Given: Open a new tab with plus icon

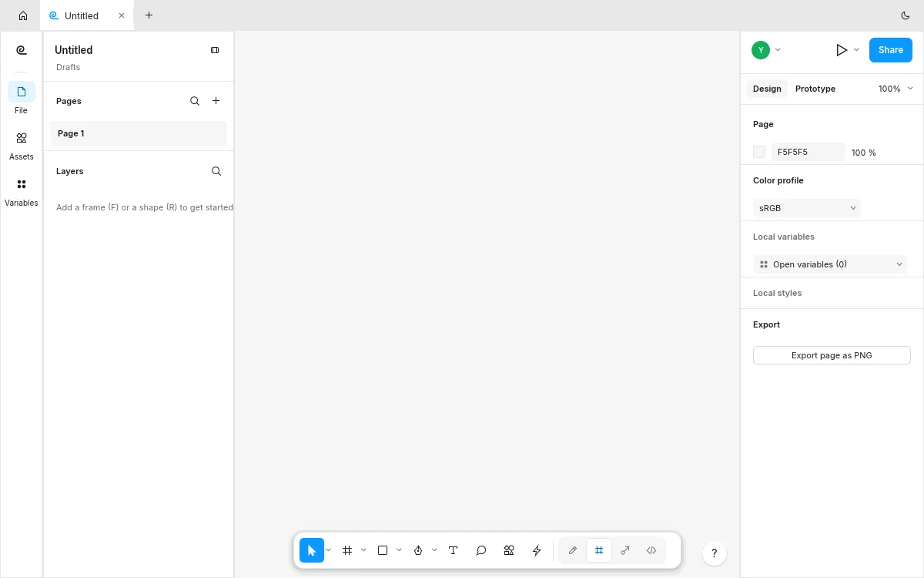Looking at the screenshot, I should point(149,15).
